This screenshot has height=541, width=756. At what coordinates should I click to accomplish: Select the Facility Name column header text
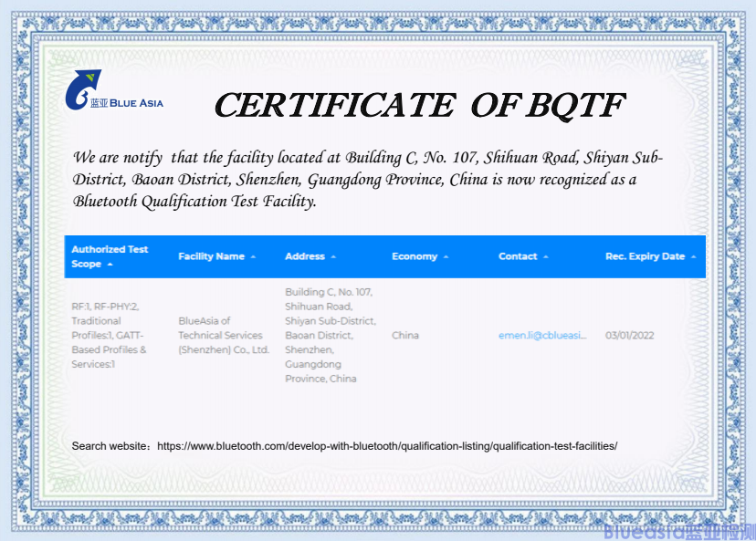[211, 256]
